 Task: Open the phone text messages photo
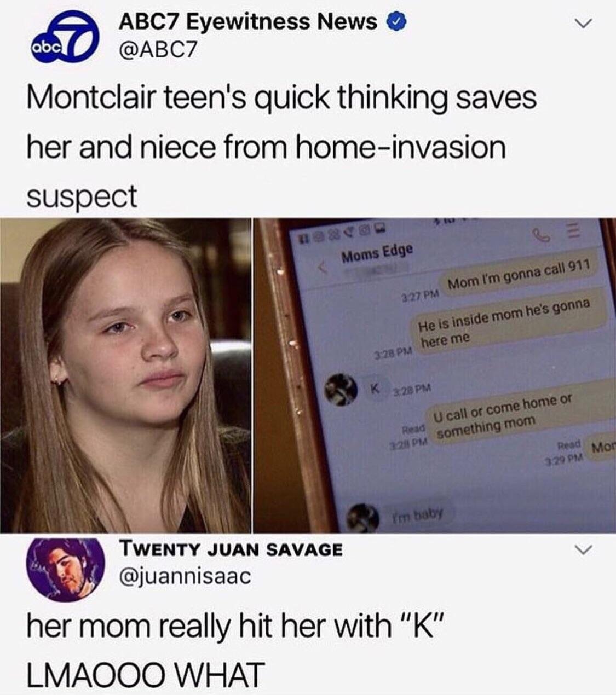tap(435, 375)
